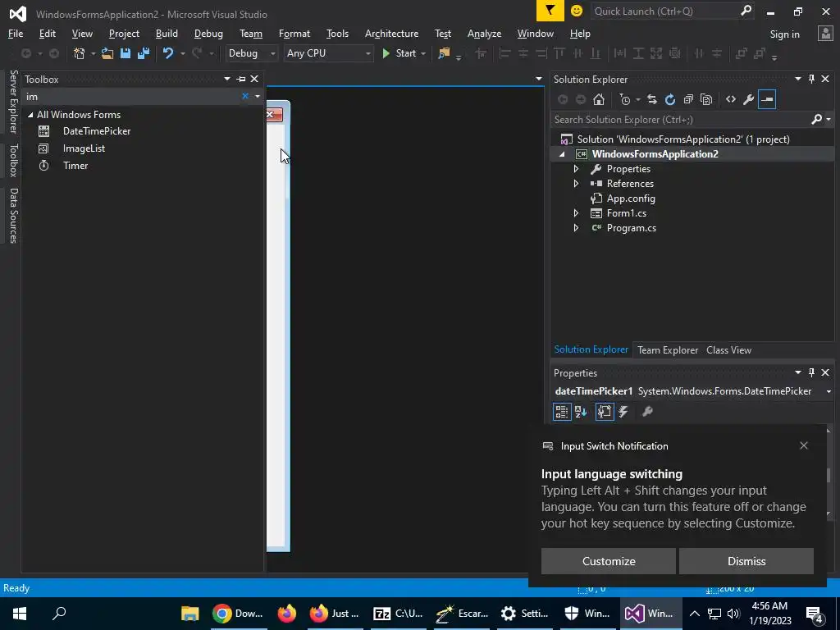Show Events via the lightning bolt icon
Image resolution: width=840 pixels, height=630 pixels.
623,412
